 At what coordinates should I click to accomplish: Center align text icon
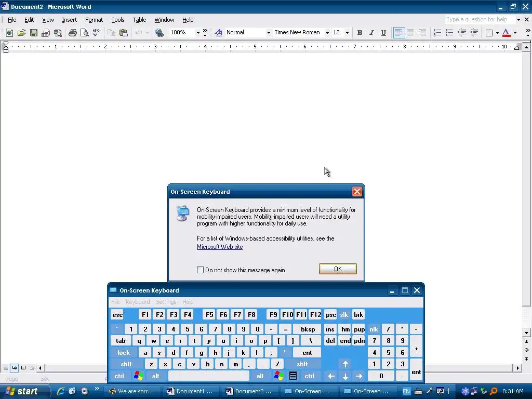[410, 33]
